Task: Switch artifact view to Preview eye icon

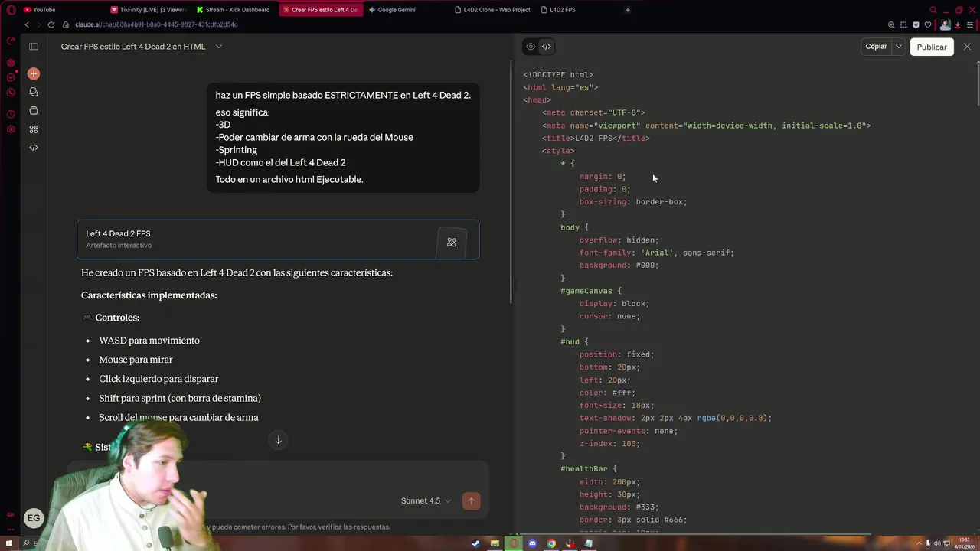Action: (x=531, y=47)
